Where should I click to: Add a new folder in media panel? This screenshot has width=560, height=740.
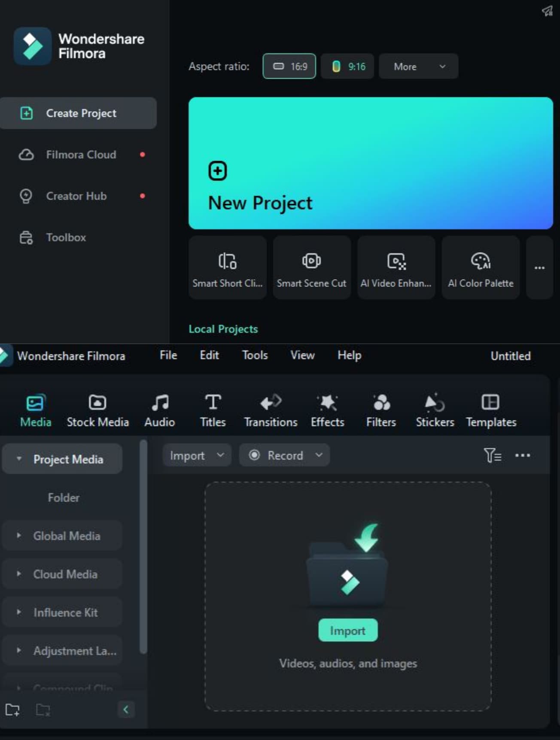[12, 710]
